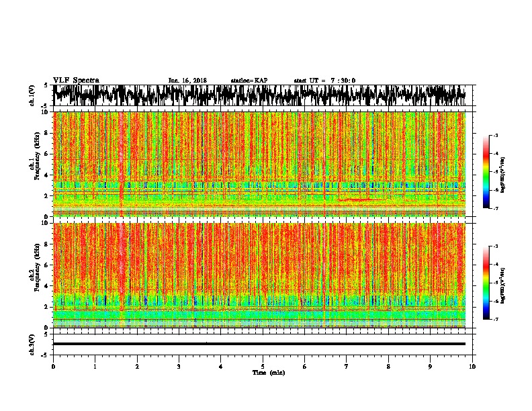
Task: Click the "start UT = 7:30:0" header text
Action: (324, 81)
